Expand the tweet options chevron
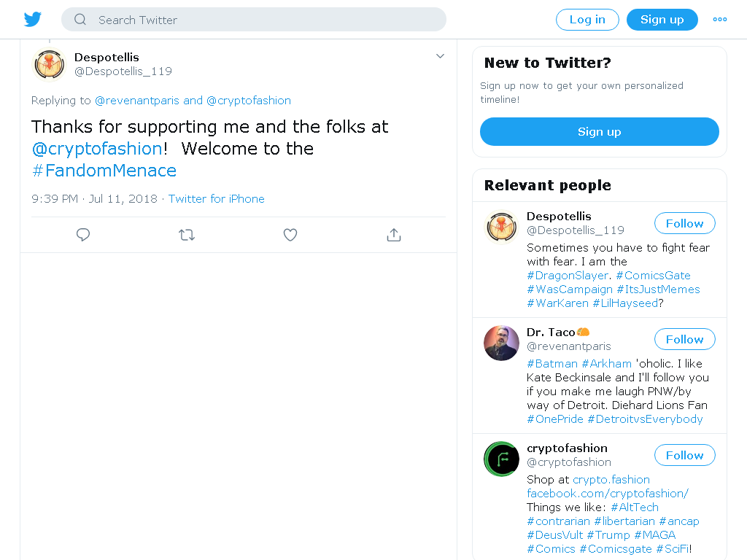The width and height of the screenshot is (747, 560). click(x=440, y=56)
